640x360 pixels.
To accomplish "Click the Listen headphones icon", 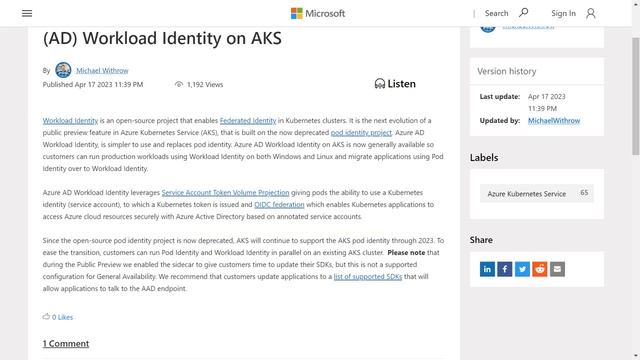I will [x=380, y=84].
